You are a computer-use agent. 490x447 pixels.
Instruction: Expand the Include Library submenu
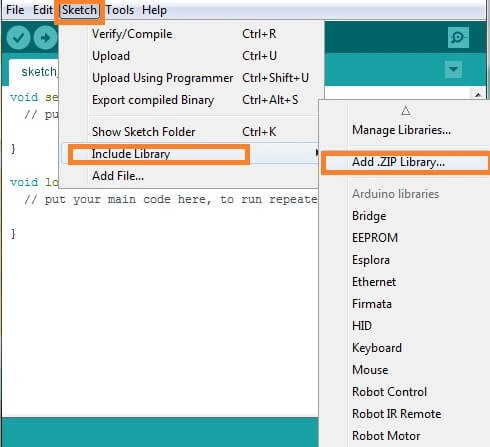191,154
